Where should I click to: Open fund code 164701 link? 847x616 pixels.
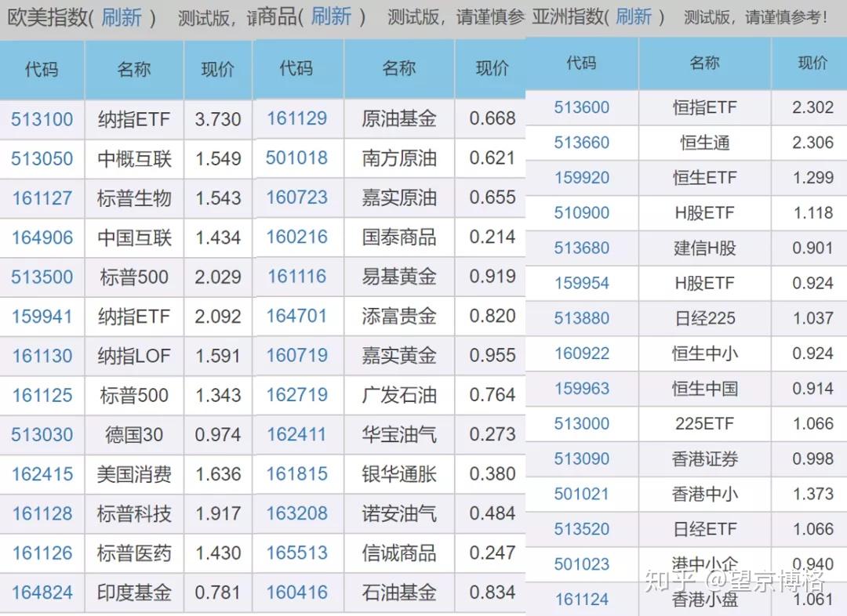(297, 316)
